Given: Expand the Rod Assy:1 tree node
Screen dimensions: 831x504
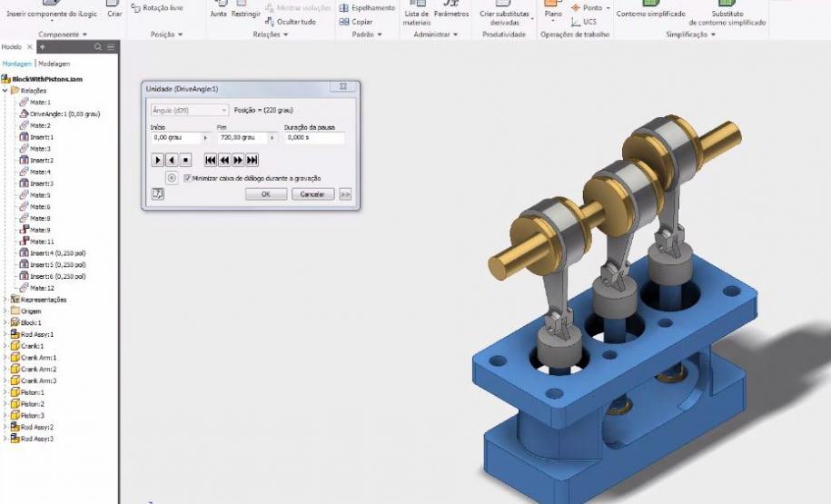Looking at the screenshot, I should point(5,334).
